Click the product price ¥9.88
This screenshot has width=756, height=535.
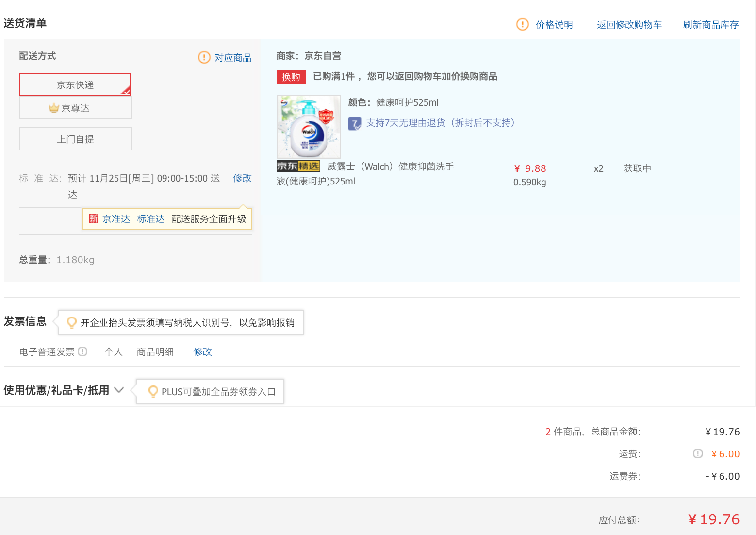coord(530,168)
